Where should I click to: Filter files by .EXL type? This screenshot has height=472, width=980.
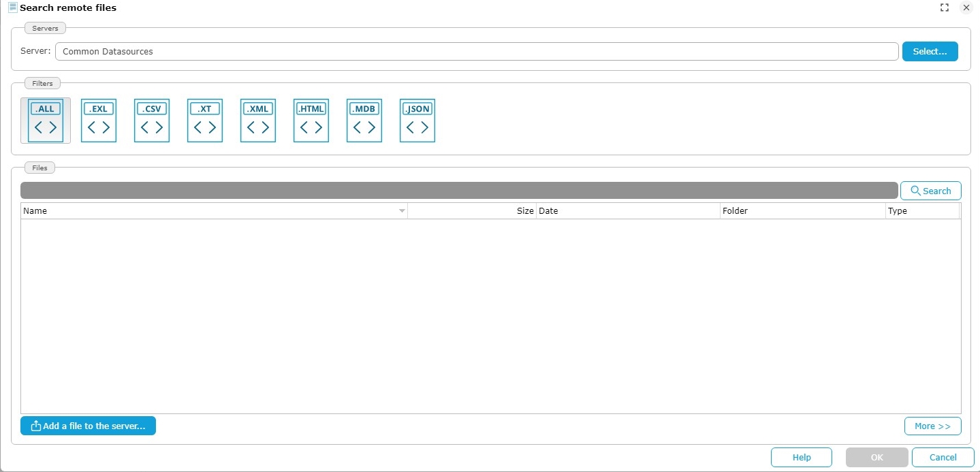click(99, 121)
